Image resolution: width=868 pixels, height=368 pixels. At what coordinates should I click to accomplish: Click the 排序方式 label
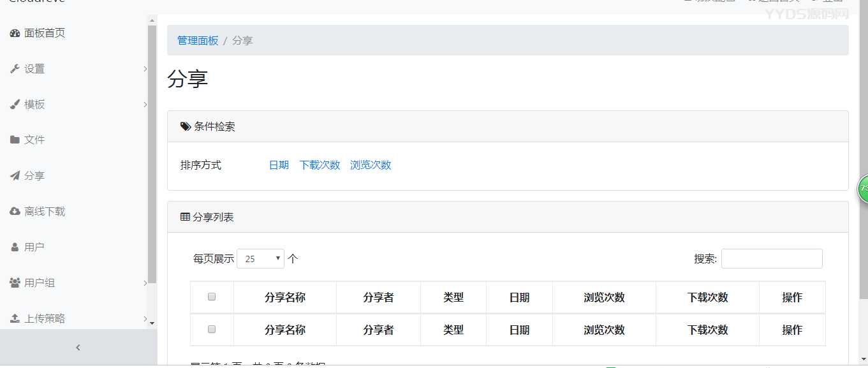coord(201,165)
